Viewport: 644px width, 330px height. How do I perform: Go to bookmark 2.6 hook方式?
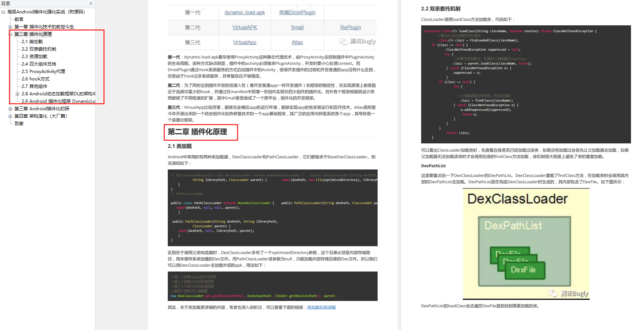pos(36,79)
